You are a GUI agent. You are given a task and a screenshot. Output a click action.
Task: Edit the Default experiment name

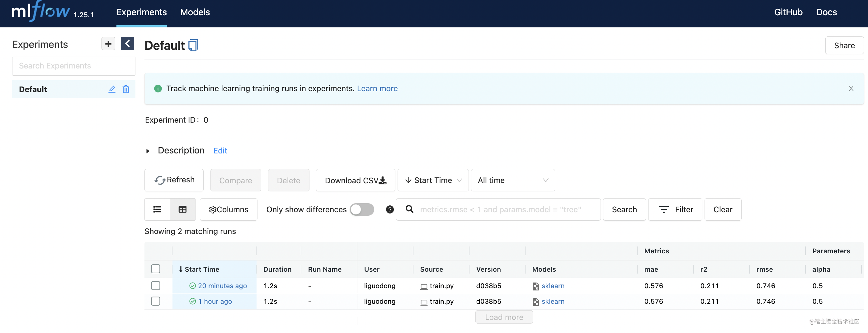pos(111,89)
